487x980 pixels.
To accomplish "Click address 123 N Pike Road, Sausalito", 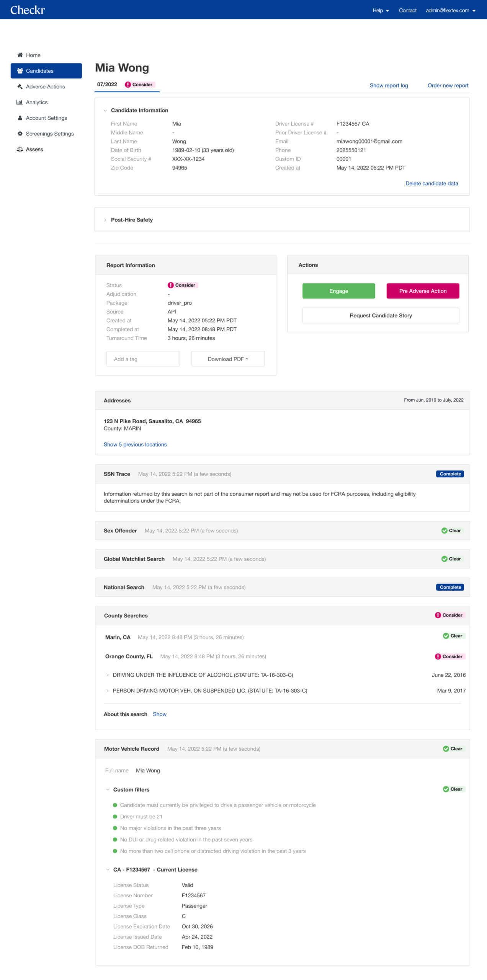I will (x=152, y=421).
